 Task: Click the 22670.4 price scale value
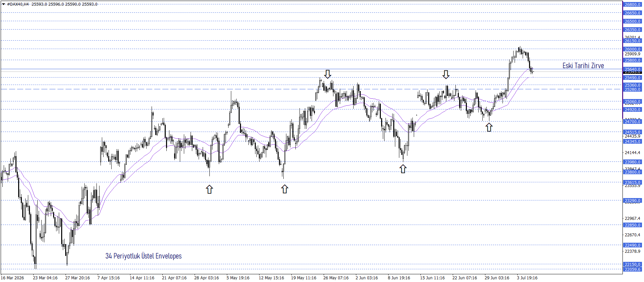[x=632, y=235]
